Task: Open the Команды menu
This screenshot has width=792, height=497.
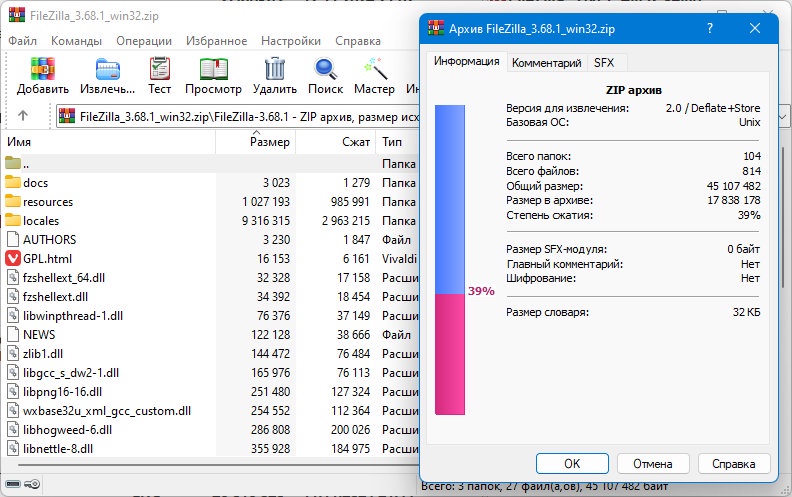Action: tap(76, 41)
